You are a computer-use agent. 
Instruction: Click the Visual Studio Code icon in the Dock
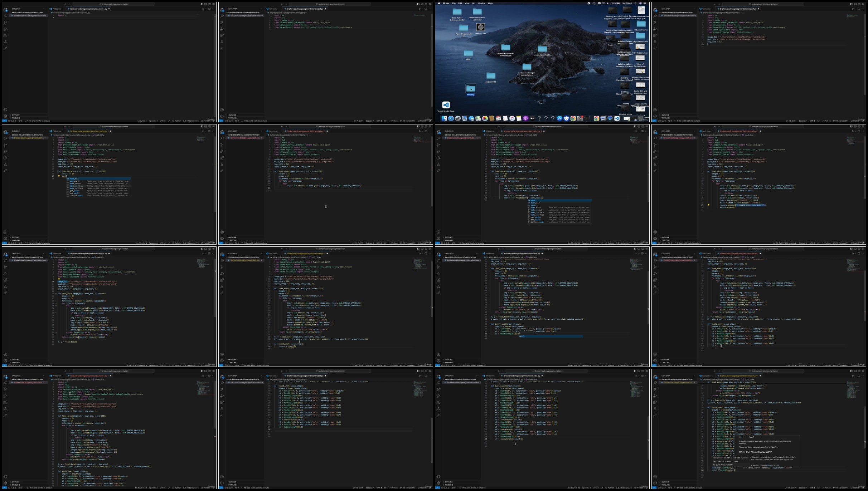(x=617, y=118)
